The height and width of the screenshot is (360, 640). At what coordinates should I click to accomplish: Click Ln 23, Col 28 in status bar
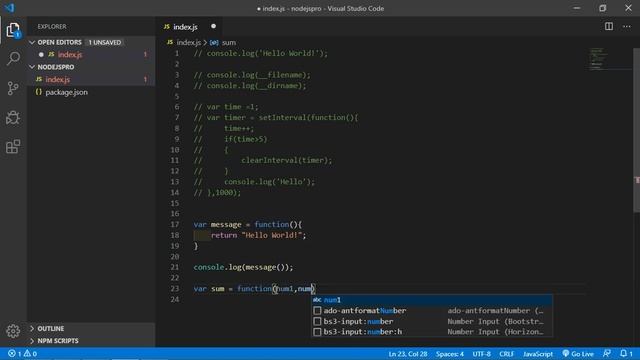[408, 353]
